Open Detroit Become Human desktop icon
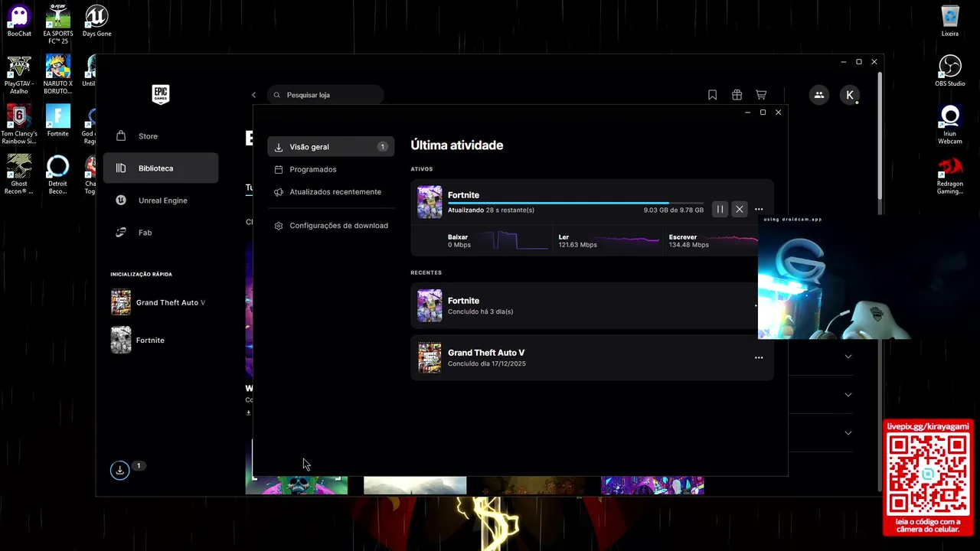The image size is (980, 551). tap(58, 174)
